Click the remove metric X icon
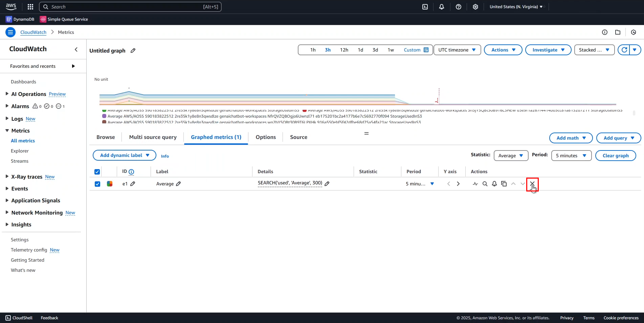Viewport: 644px width, 323px height. 532,184
